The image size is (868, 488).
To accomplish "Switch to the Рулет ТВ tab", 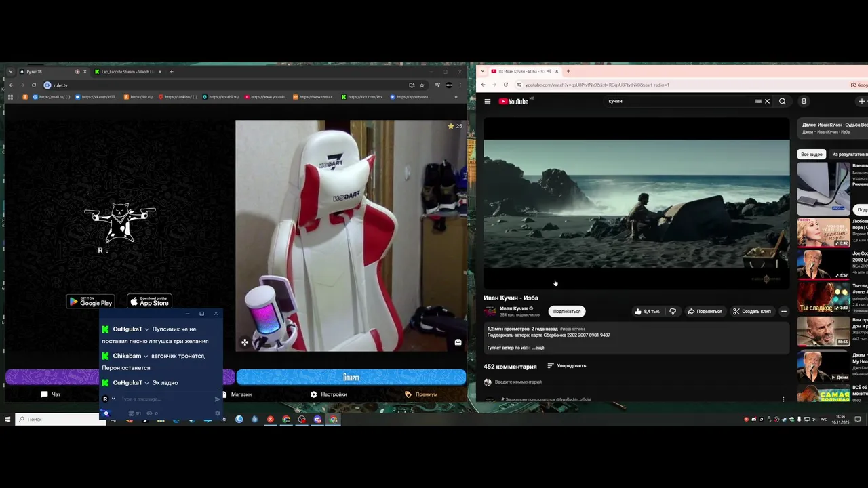I will click(x=52, y=72).
